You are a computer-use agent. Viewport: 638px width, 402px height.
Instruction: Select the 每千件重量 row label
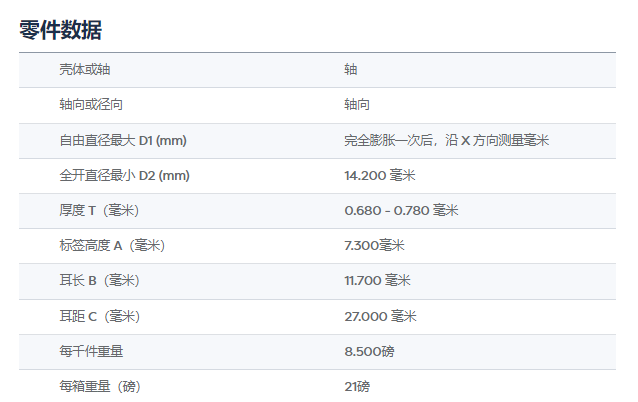(91, 351)
